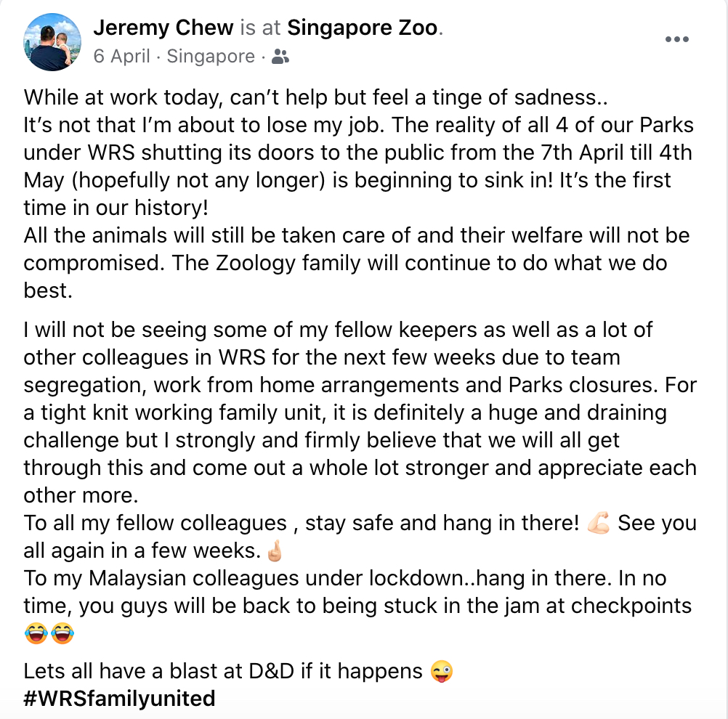Image resolution: width=728 pixels, height=719 pixels.
Task: Open the #WRSfamilyunited hashtag
Action: 119,699
